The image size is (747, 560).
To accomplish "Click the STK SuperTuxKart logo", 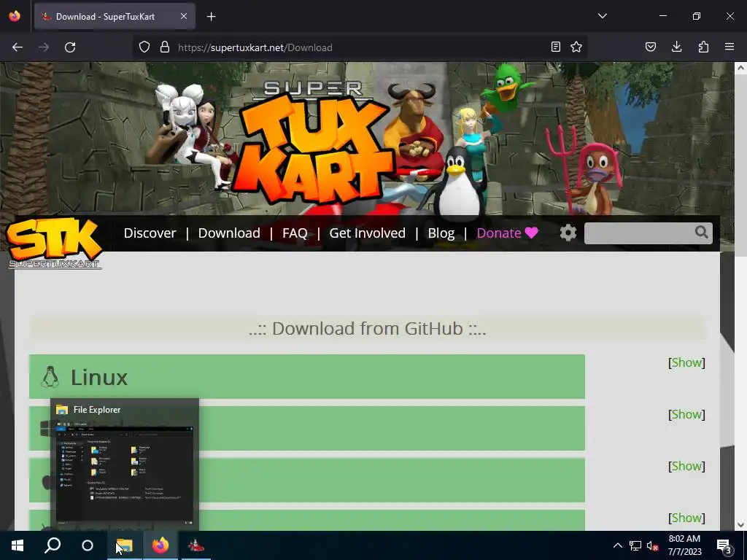I will (x=54, y=243).
